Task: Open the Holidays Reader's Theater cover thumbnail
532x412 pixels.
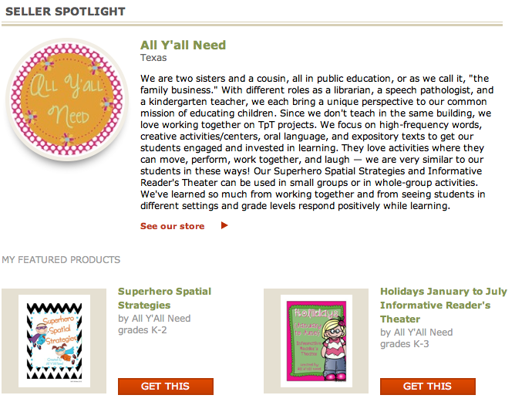Action: click(316, 340)
